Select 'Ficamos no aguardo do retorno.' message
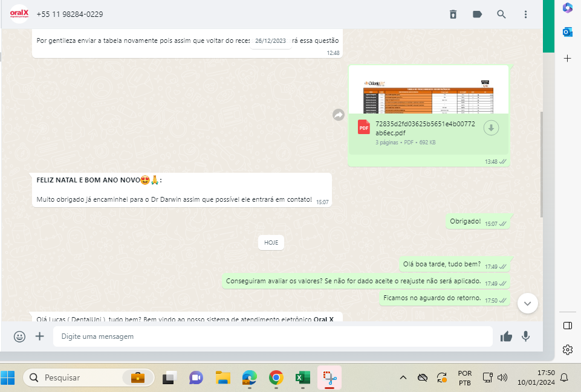 click(444, 298)
